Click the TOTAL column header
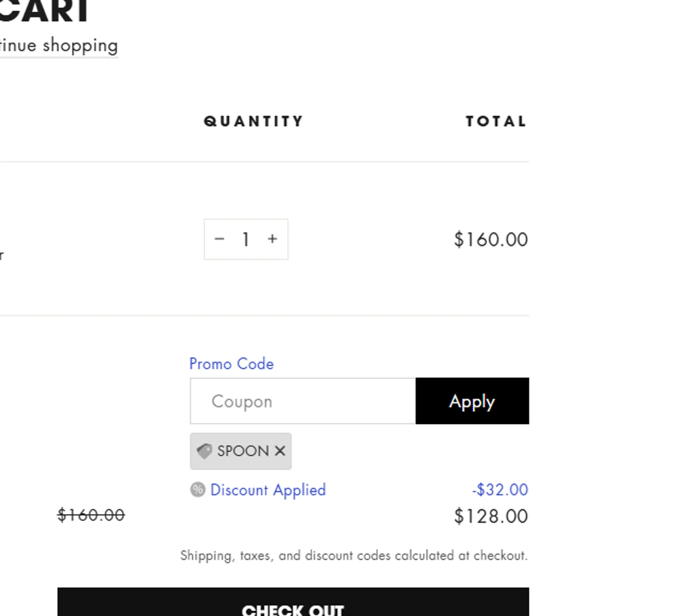 [496, 121]
